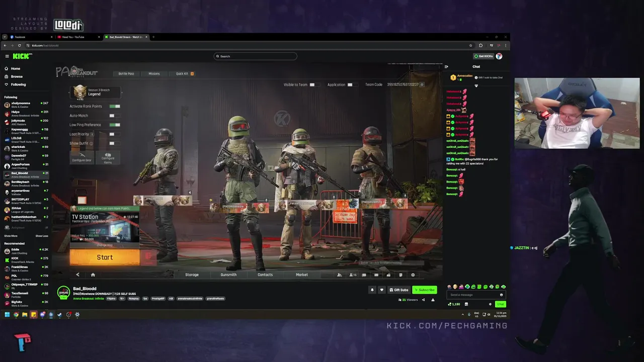Open the in-game Battle Pass tab
The height and width of the screenshot is (362, 644).
coord(126,73)
